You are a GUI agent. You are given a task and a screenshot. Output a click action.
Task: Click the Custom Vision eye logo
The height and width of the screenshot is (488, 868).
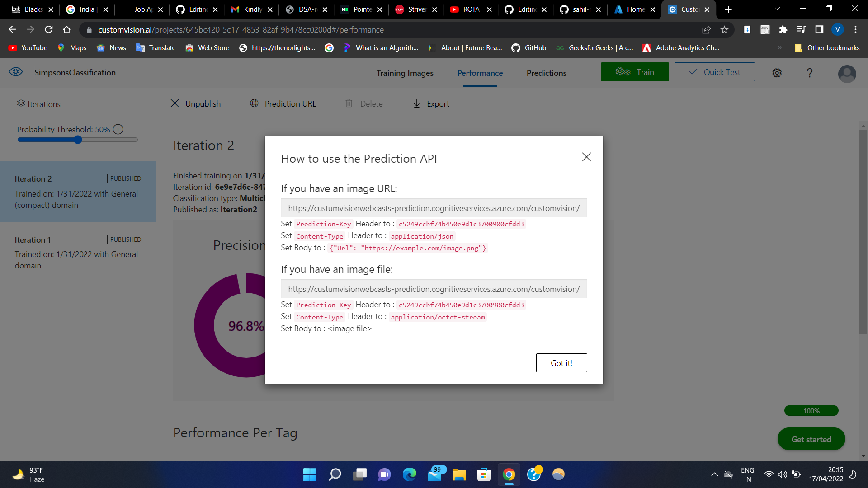(x=16, y=72)
